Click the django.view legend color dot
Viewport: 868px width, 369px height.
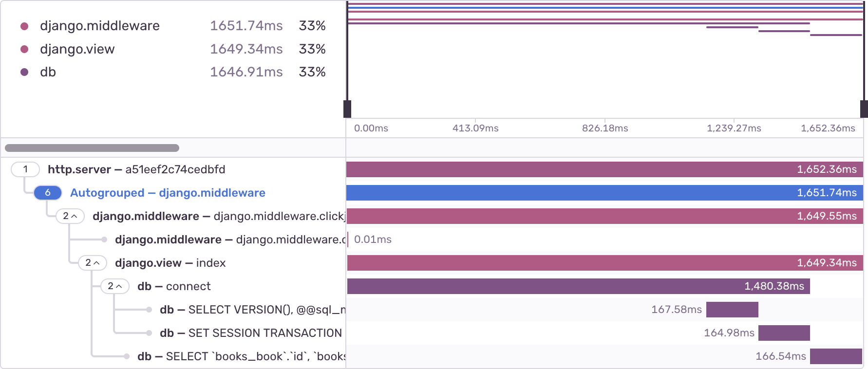point(24,49)
